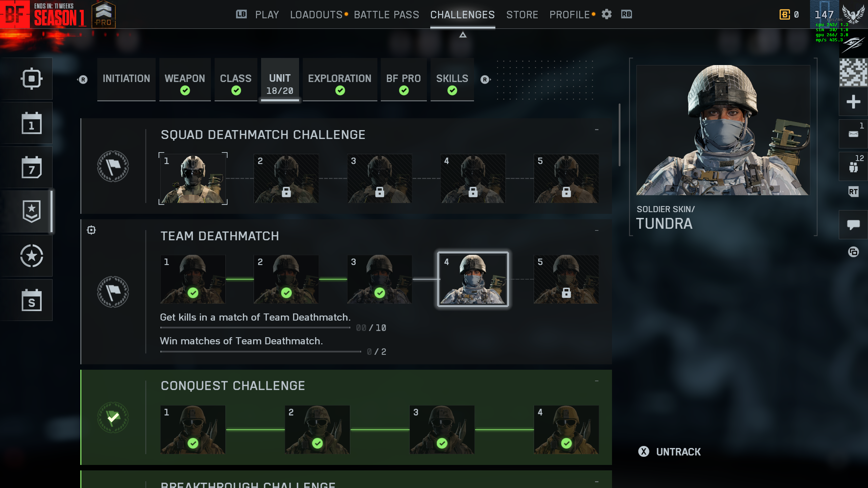Click the challenges list vertical scrollbar
Viewport: 868px width, 488px height.
pyautogui.click(x=619, y=135)
